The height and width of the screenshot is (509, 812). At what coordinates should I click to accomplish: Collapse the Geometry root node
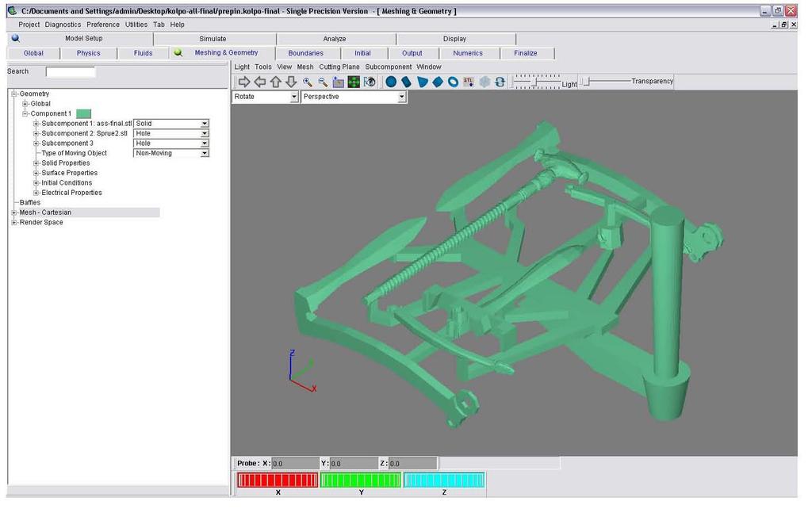click(14, 94)
